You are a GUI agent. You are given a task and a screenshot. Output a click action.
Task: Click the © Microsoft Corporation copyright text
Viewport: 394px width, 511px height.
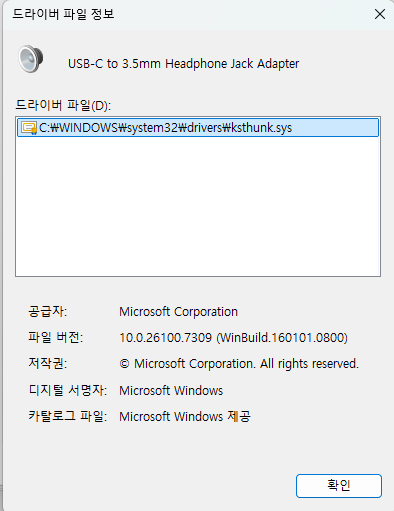[239, 364]
